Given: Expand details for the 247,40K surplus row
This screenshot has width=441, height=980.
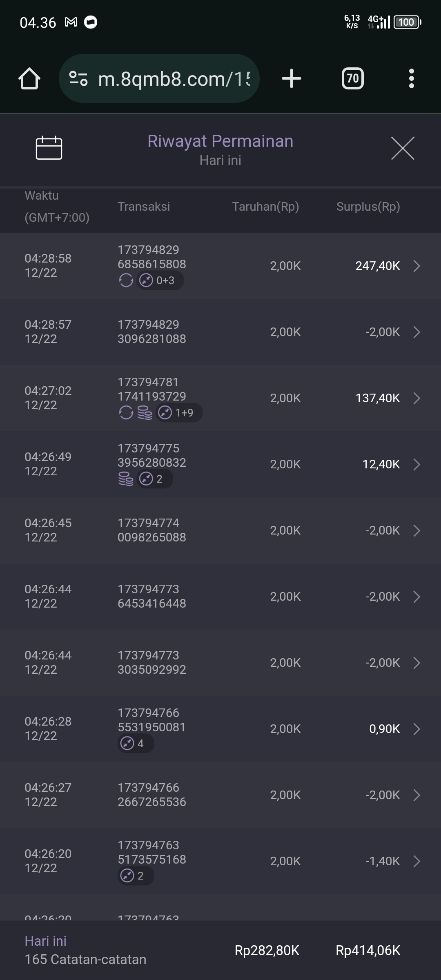Looking at the screenshot, I should coord(416,266).
